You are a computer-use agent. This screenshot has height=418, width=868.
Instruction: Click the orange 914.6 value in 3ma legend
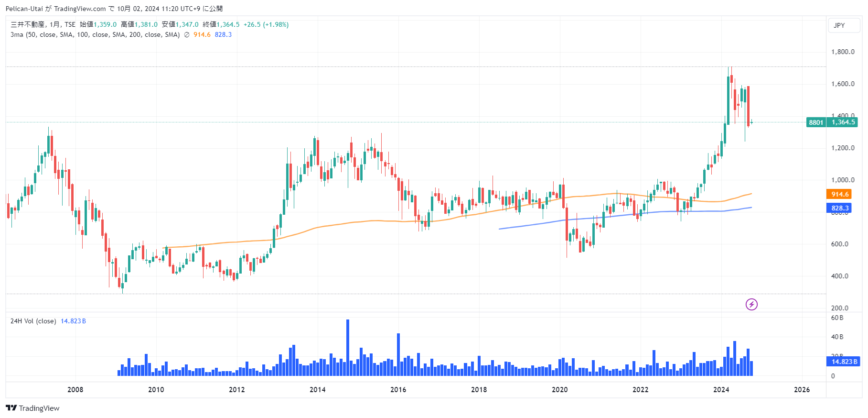202,34
